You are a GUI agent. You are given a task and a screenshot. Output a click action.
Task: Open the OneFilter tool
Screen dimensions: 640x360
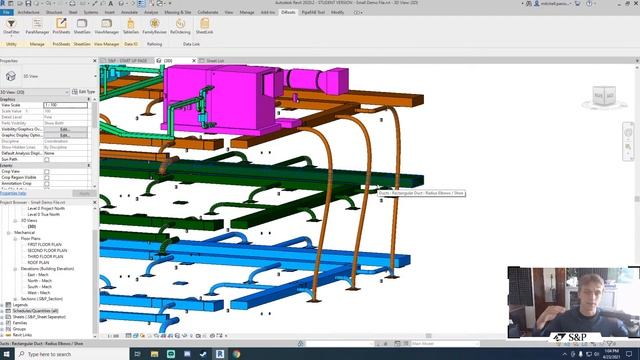(11, 26)
